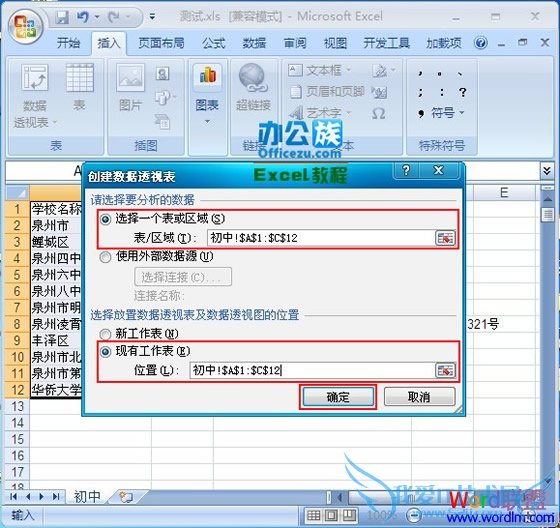This screenshot has height=528, width=560.
Task: Click the Select All corner cell
Action: [18, 193]
